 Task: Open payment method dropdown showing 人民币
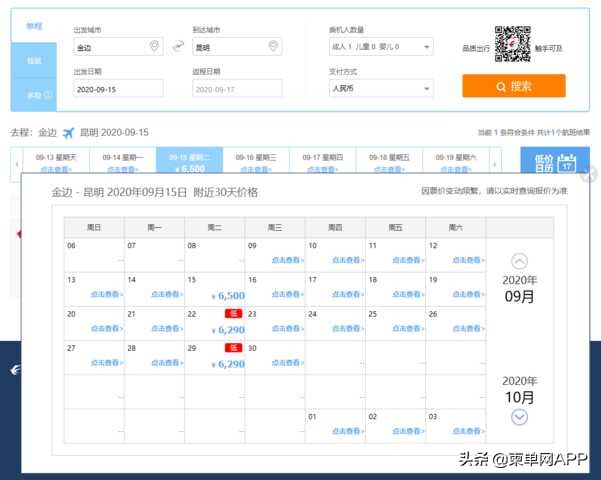(381, 89)
